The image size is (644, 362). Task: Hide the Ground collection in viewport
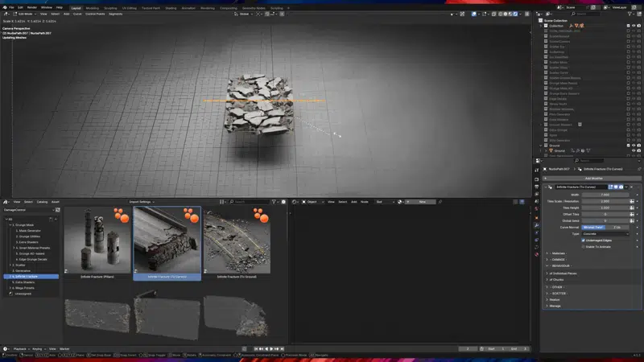[x=634, y=146]
